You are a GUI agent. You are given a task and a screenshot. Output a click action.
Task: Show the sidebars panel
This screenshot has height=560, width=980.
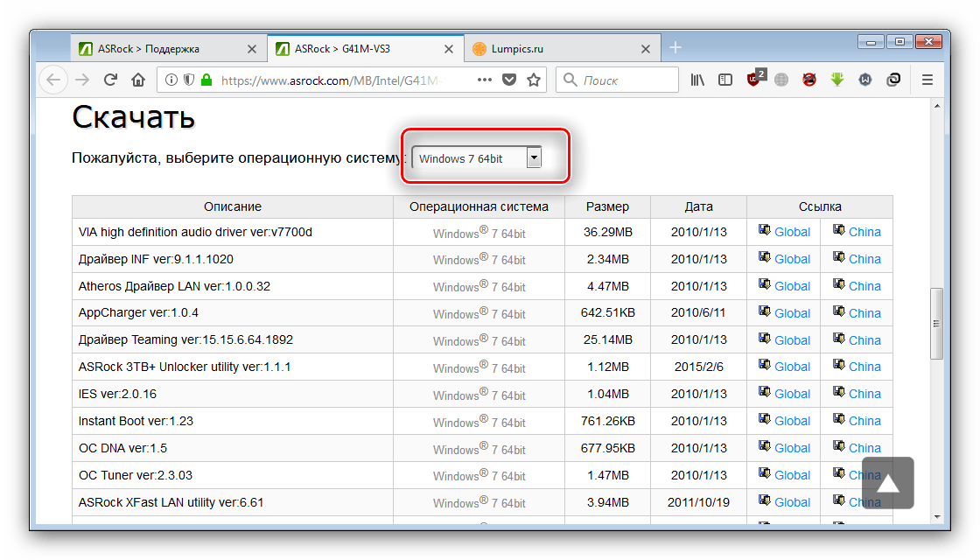coord(725,80)
